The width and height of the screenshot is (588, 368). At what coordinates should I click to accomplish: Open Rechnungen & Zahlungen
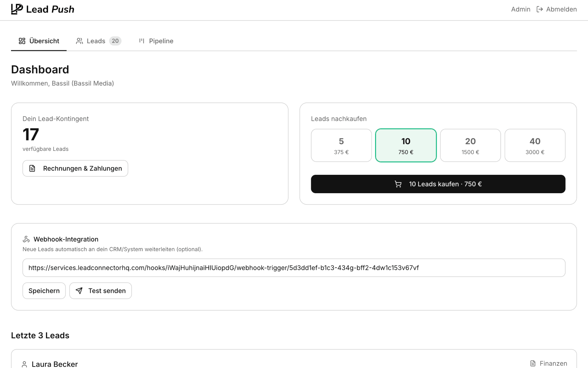click(75, 168)
